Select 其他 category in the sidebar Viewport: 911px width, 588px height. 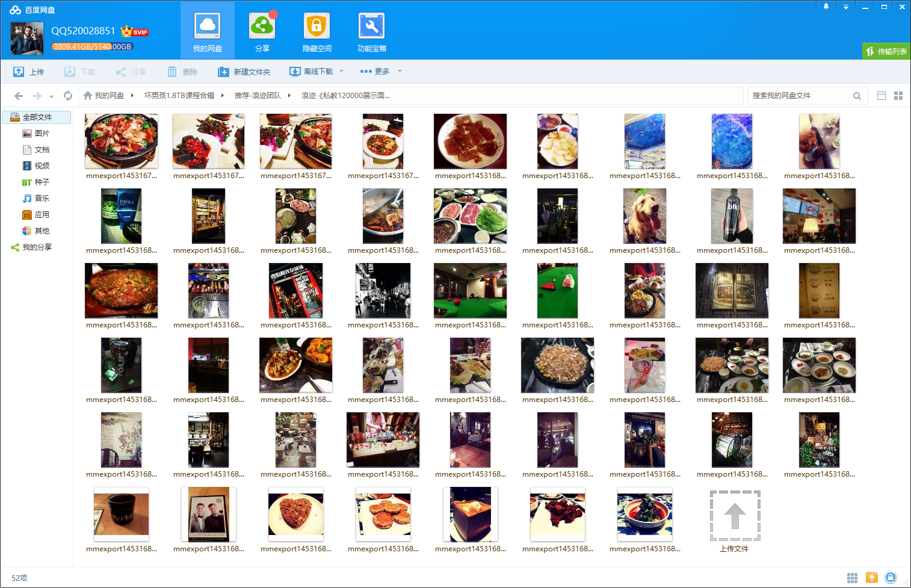pos(37,231)
